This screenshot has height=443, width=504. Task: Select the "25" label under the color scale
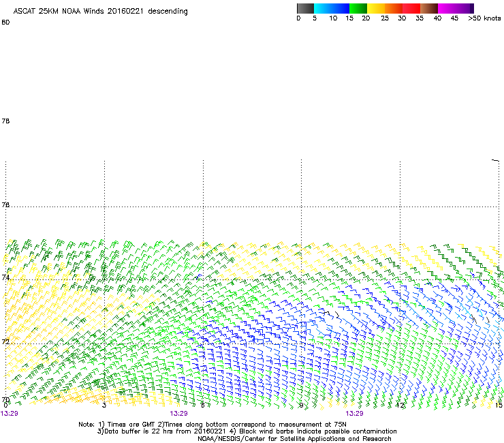(x=385, y=18)
